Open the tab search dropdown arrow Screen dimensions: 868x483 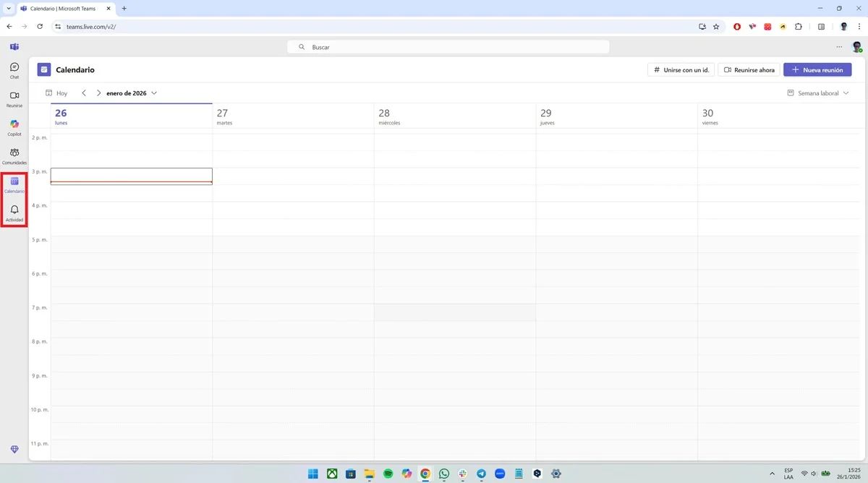coord(9,9)
